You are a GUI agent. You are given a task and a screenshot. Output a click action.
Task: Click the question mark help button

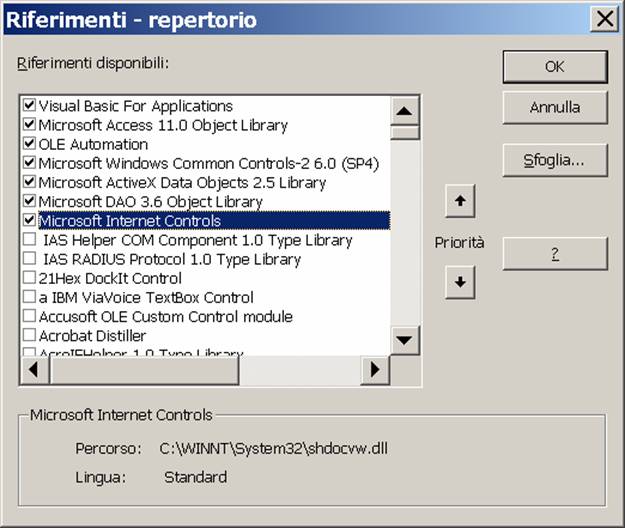click(x=554, y=254)
